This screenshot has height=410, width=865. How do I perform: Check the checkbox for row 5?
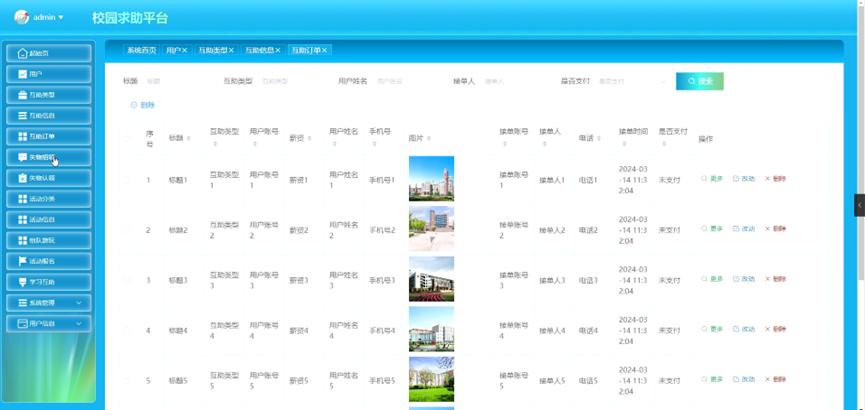pos(127,381)
